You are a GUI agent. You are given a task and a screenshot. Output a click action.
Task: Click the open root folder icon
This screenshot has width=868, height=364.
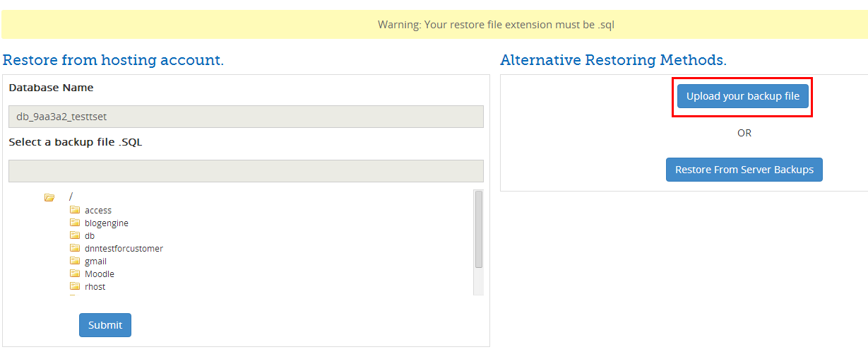pyautogui.click(x=49, y=197)
